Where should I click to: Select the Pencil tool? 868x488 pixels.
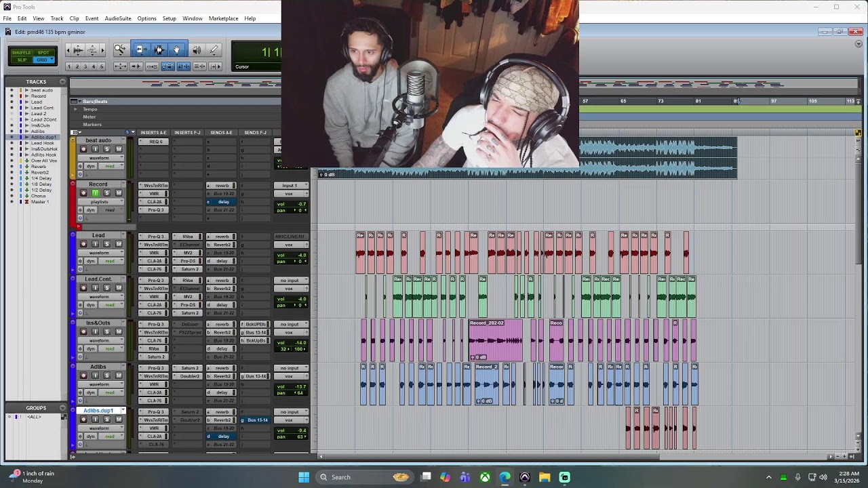click(214, 49)
